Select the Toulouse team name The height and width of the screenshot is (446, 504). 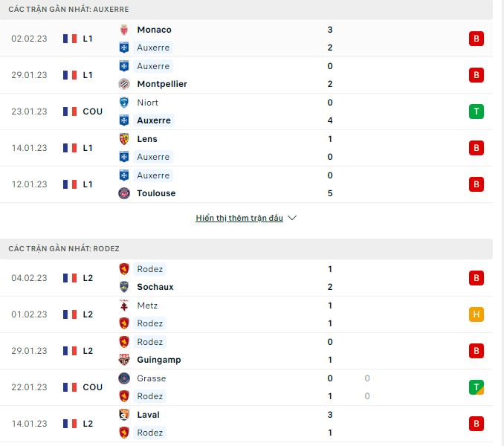coord(156,193)
